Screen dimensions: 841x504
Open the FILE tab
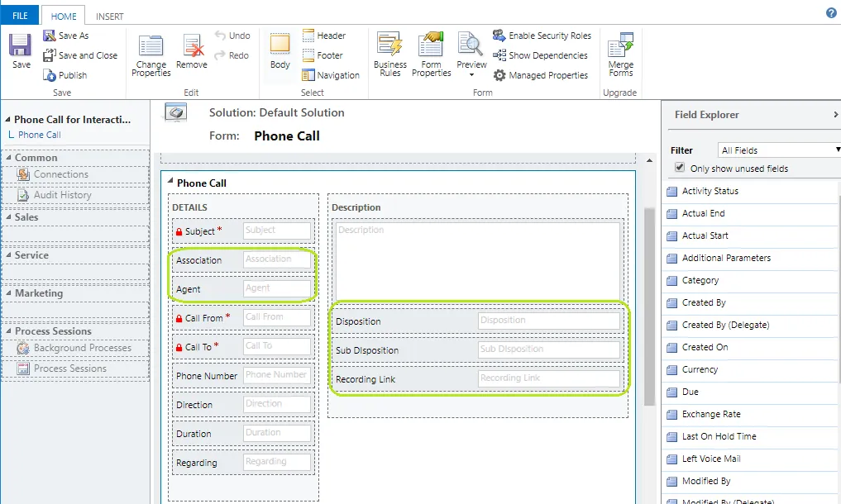pos(20,16)
